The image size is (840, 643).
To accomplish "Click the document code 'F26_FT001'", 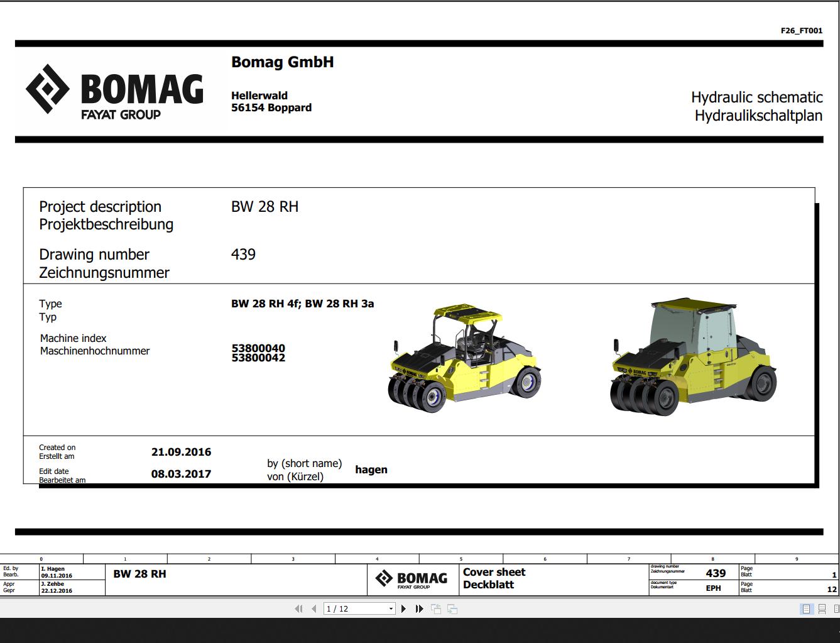I will [801, 30].
